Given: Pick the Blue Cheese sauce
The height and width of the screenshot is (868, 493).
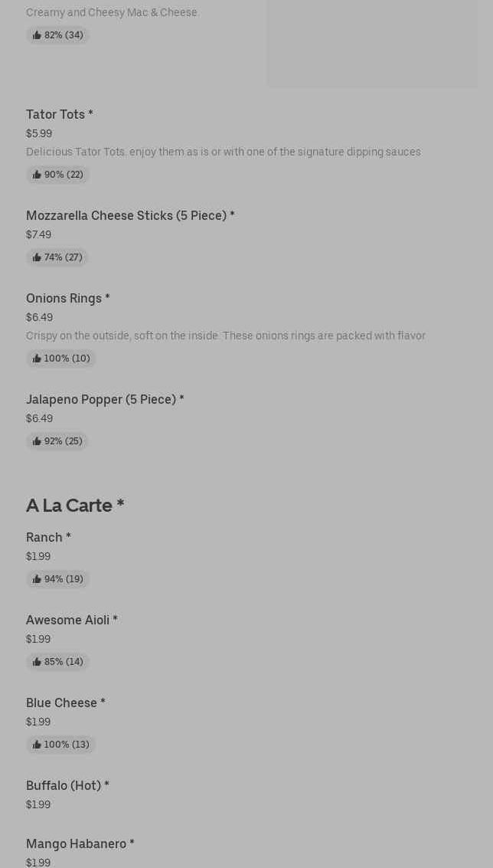Looking at the screenshot, I should (66, 703).
